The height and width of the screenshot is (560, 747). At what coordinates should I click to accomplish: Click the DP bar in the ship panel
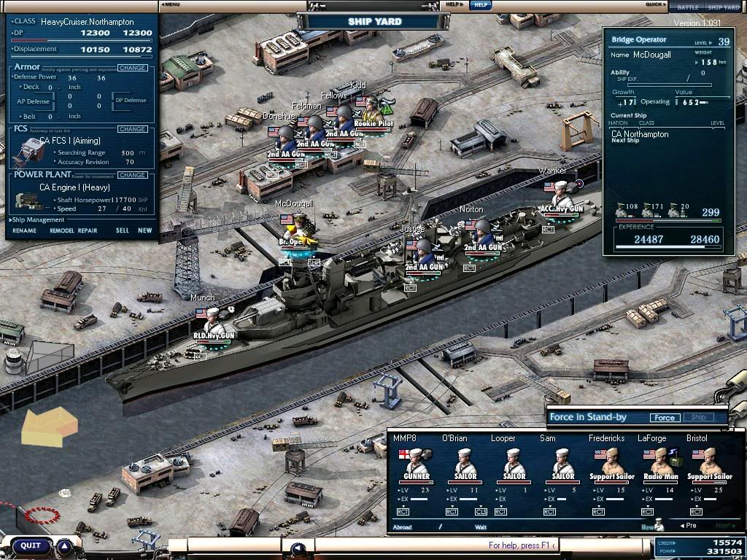click(x=81, y=40)
